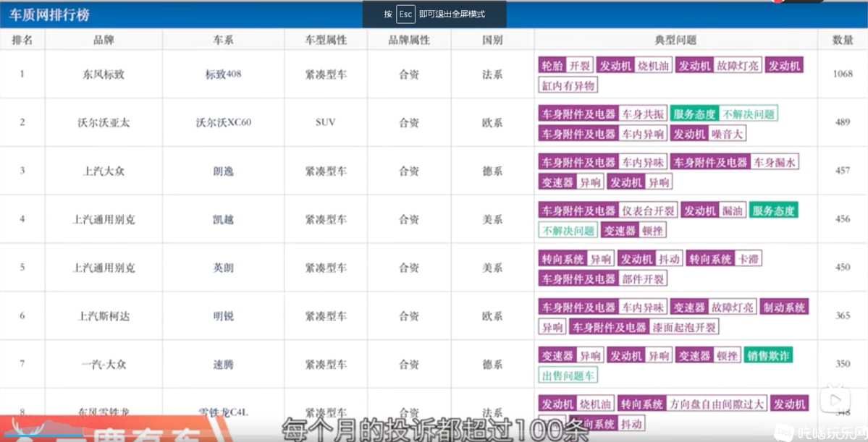Click the 德系 cell in 朗逸 row
868x442 pixels.
[492, 171]
